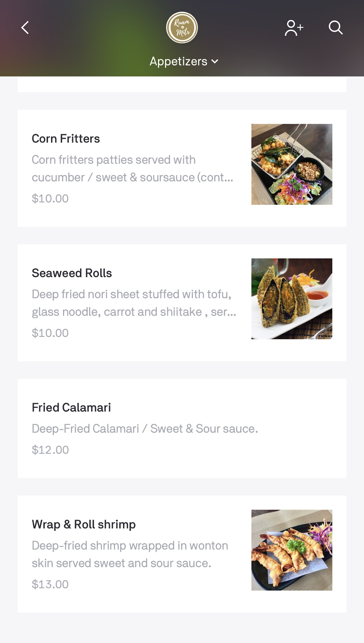Viewport: 364px width, 643px height.
Task: Tap the Ruam Mitr restaurant logo
Action: pyautogui.click(x=182, y=28)
